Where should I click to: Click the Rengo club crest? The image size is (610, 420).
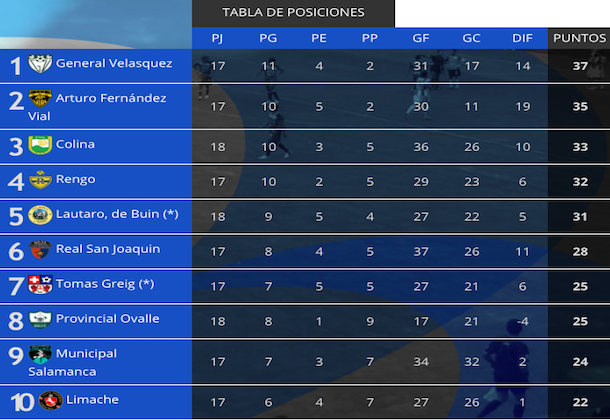[40, 180]
